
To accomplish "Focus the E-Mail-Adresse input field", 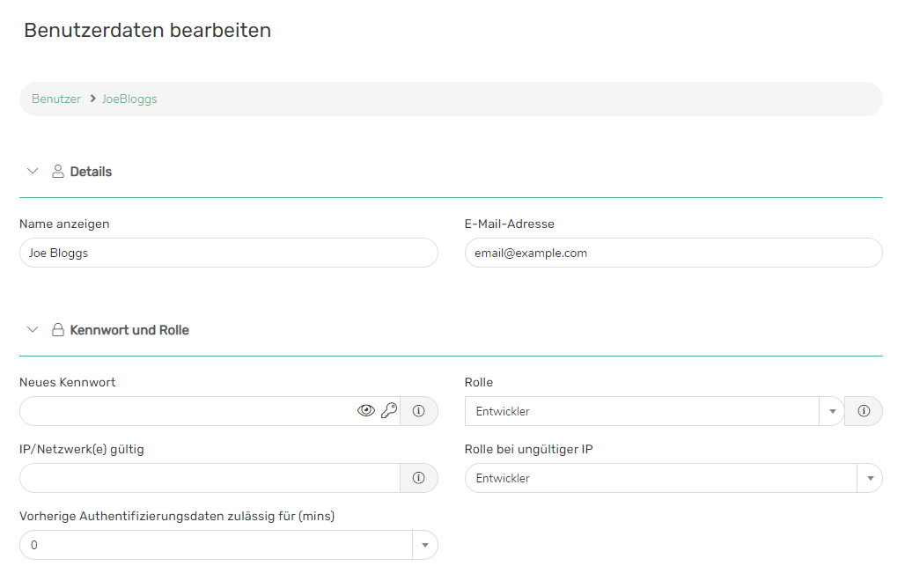I will [673, 253].
